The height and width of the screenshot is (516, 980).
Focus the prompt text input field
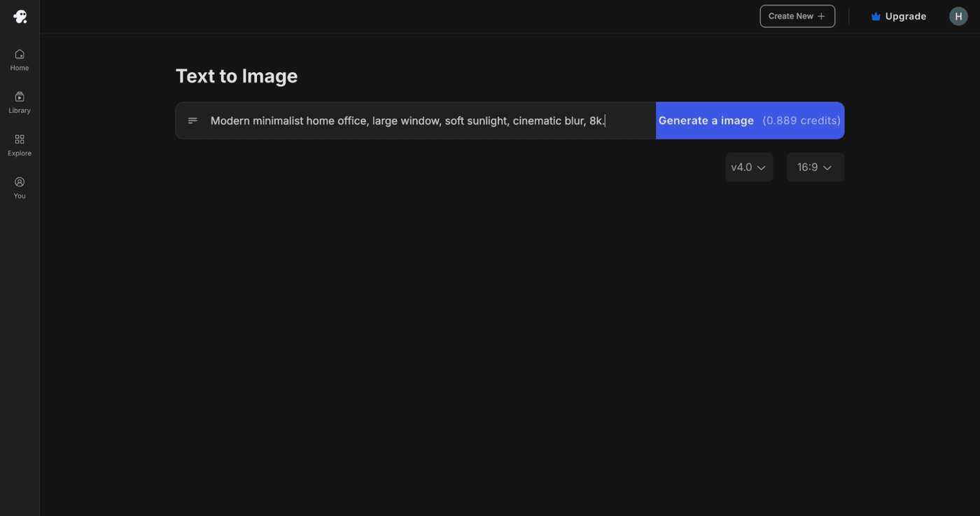[420, 120]
